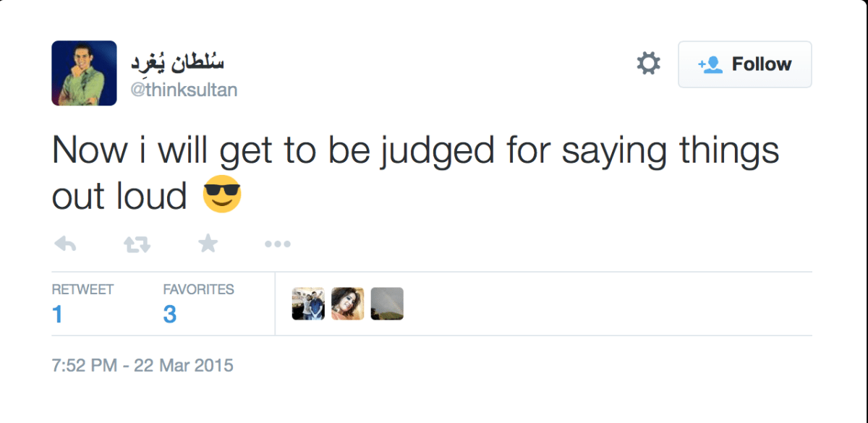Open thinksultan's profile picture
Screen dimensions: 868x423
pos(84,73)
